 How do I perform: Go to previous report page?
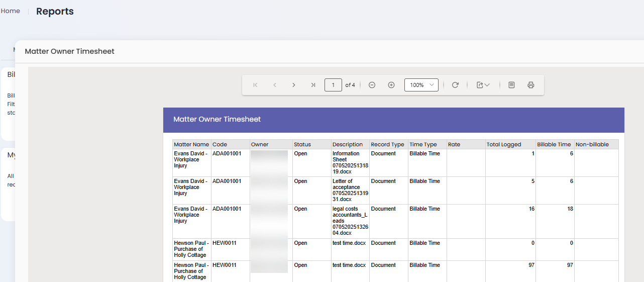[x=274, y=85]
